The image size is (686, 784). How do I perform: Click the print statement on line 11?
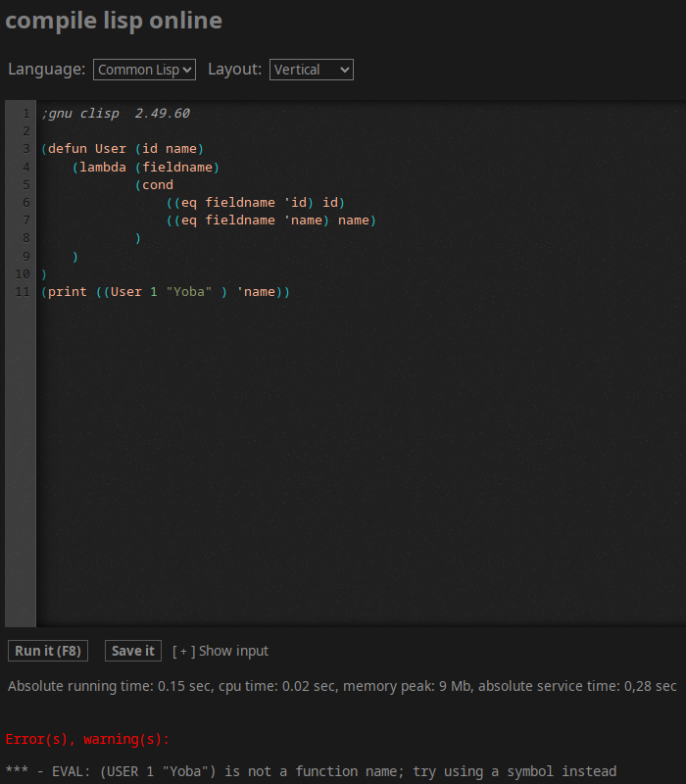(x=166, y=292)
